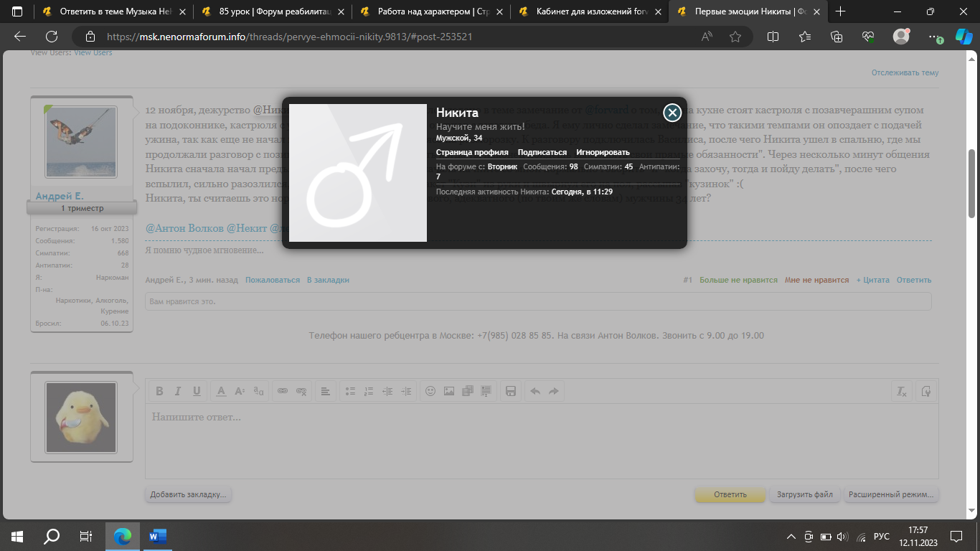Click the undo arrow in editor

pyautogui.click(x=535, y=391)
